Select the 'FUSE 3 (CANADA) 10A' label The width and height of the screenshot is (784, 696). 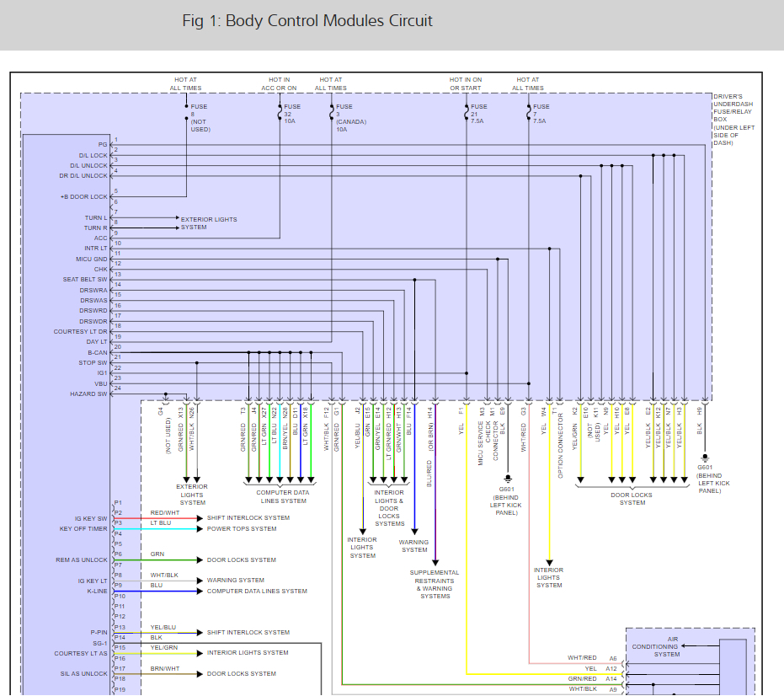[351, 118]
